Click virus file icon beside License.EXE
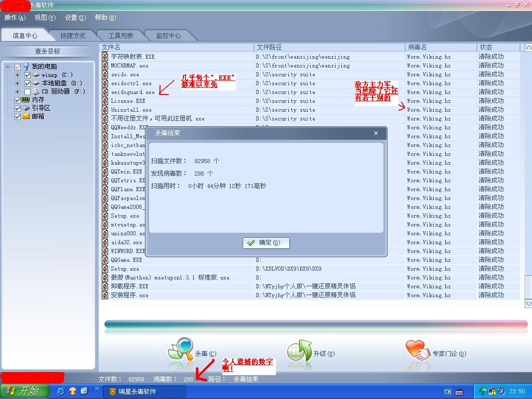The image size is (532, 399). [105, 101]
